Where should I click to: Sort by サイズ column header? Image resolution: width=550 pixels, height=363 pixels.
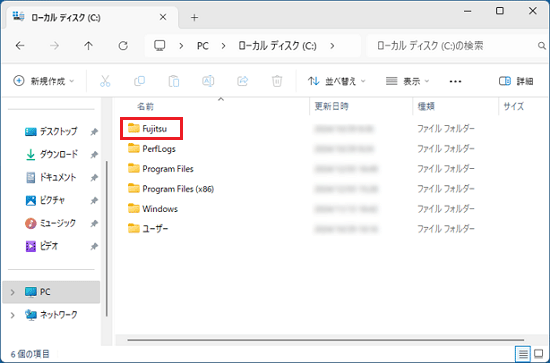(514, 106)
